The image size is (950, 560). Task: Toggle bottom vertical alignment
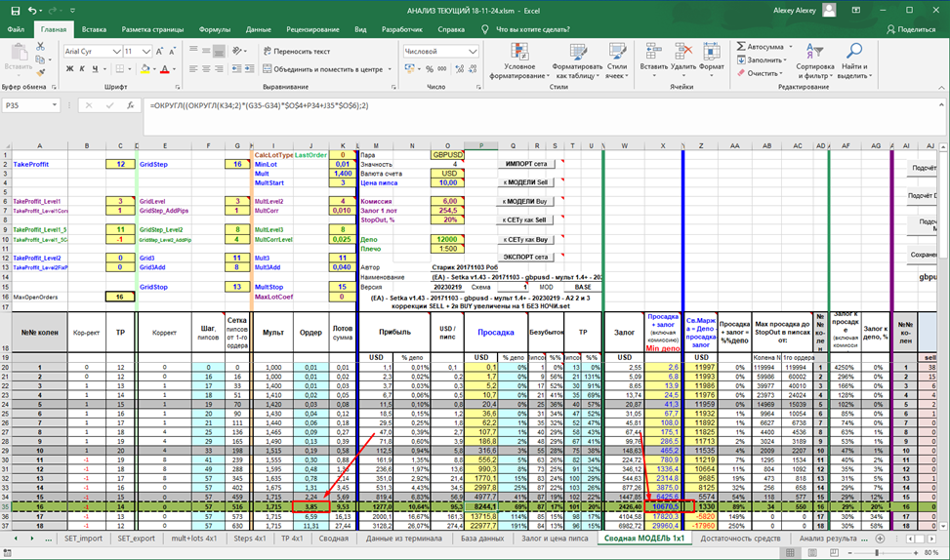(219, 51)
